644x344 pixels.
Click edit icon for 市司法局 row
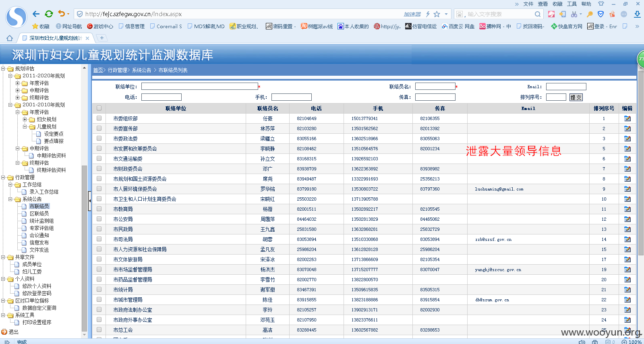pyautogui.click(x=627, y=239)
